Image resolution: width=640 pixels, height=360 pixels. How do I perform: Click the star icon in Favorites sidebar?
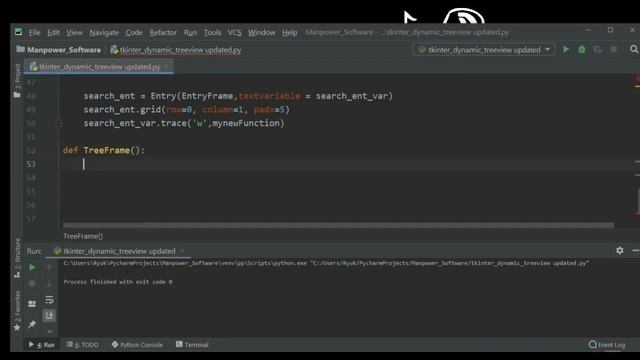point(17,328)
